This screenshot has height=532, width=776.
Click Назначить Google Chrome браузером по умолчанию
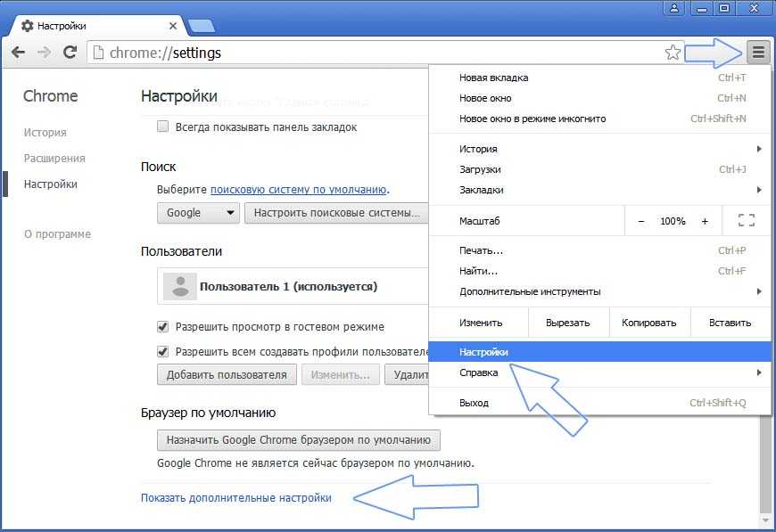pos(299,440)
